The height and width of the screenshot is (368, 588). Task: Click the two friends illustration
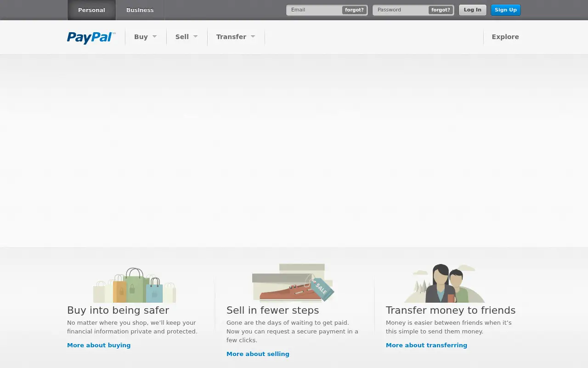[x=444, y=283]
